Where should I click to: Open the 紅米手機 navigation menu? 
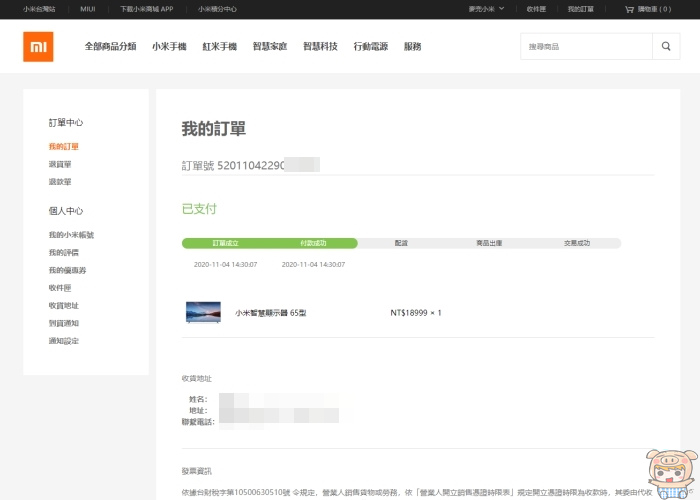click(219, 47)
